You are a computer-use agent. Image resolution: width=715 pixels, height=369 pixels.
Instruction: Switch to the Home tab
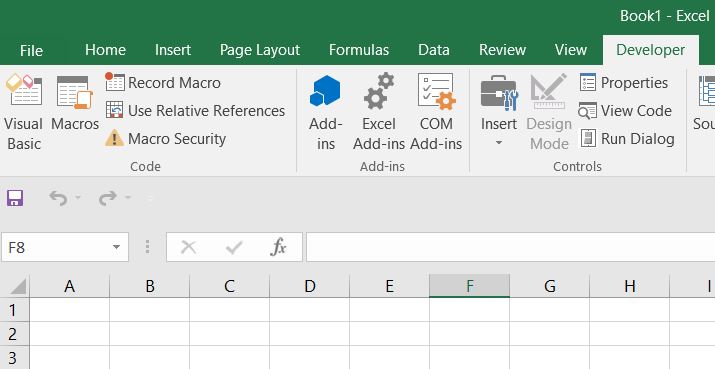(105, 50)
